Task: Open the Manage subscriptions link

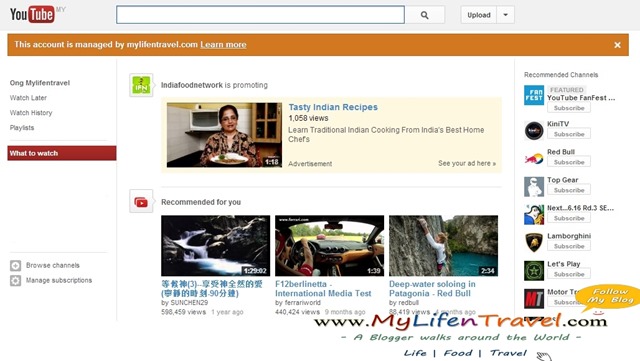Action: click(x=59, y=281)
